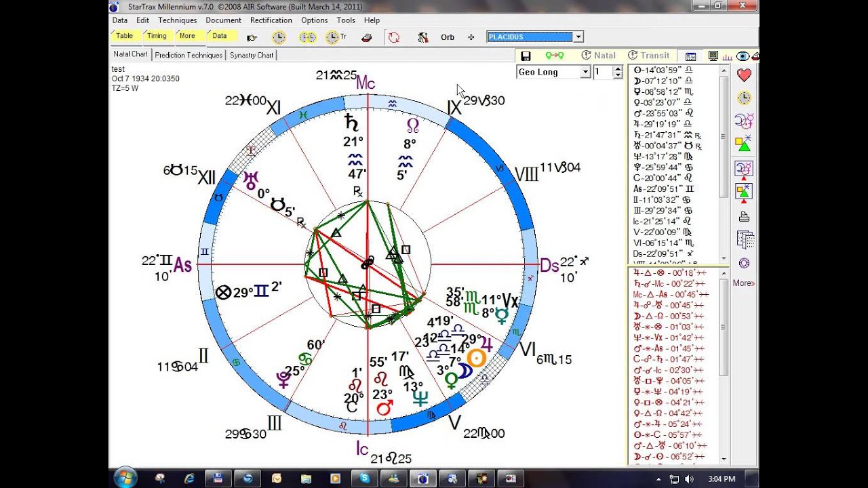Click the planet positions list scrollbar
Viewport: 868px width, 488px height.
click(724, 164)
